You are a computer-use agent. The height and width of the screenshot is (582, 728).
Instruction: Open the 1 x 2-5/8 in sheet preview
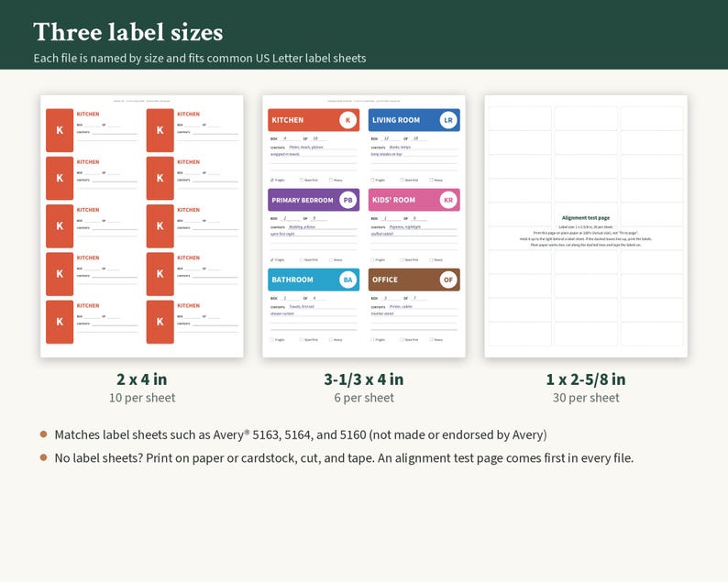(x=586, y=226)
